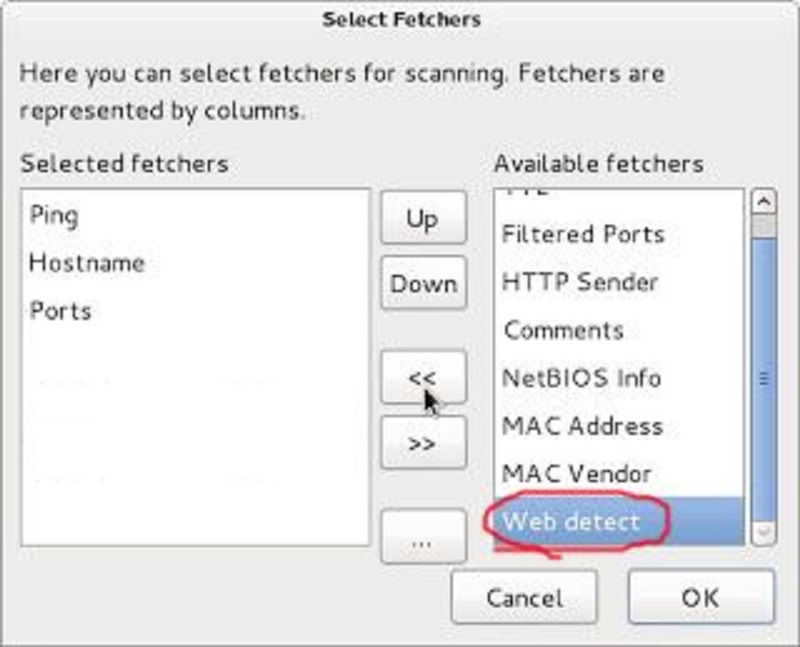The image size is (800, 647).
Task: Select Ping in Selected fetchers
Action: click(54, 215)
